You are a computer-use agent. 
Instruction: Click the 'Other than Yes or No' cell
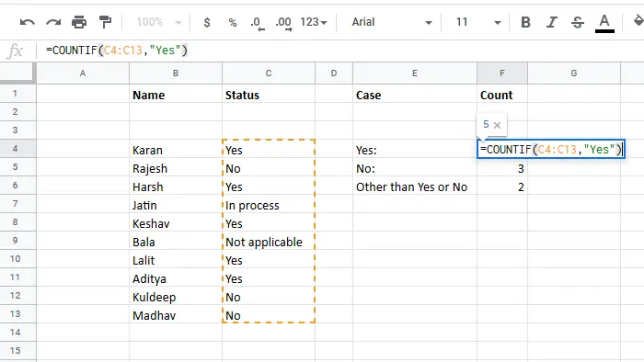pyautogui.click(x=415, y=187)
